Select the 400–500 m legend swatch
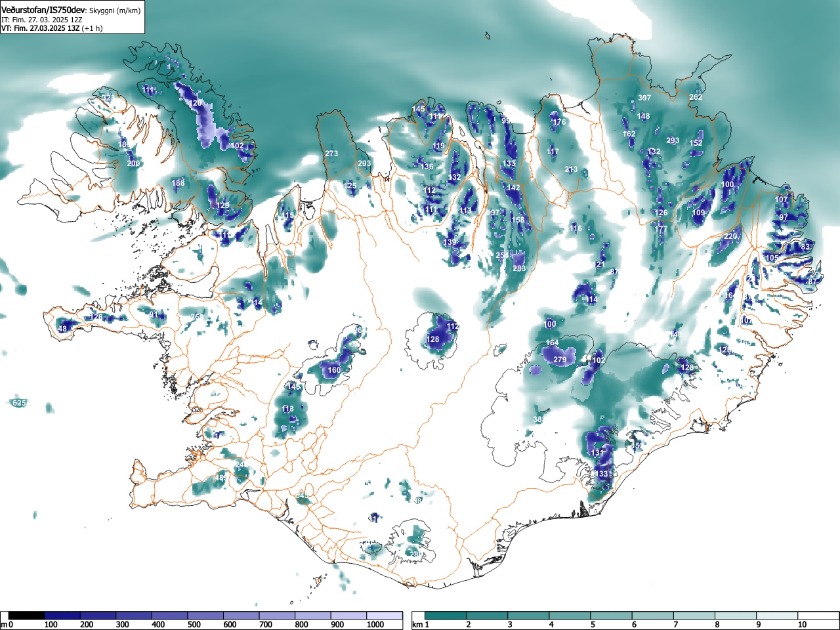840x630 pixels. coord(170,616)
